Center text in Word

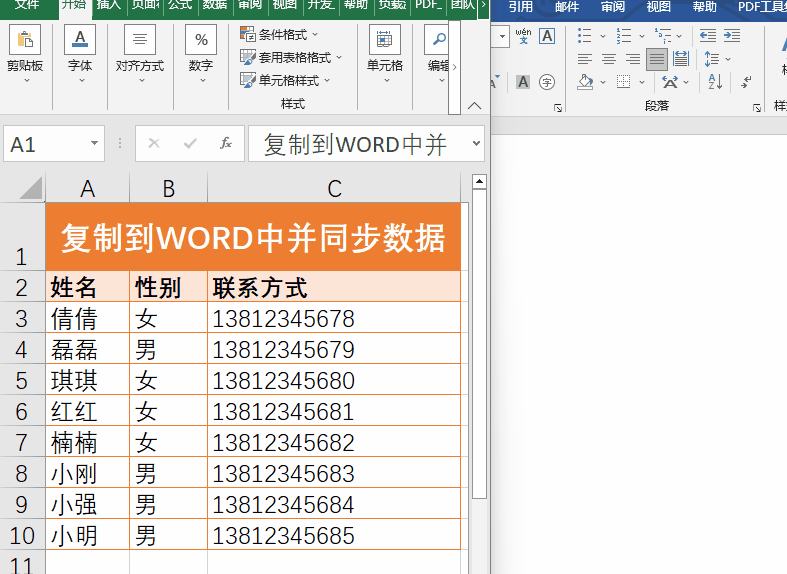(x=609, y=59)
